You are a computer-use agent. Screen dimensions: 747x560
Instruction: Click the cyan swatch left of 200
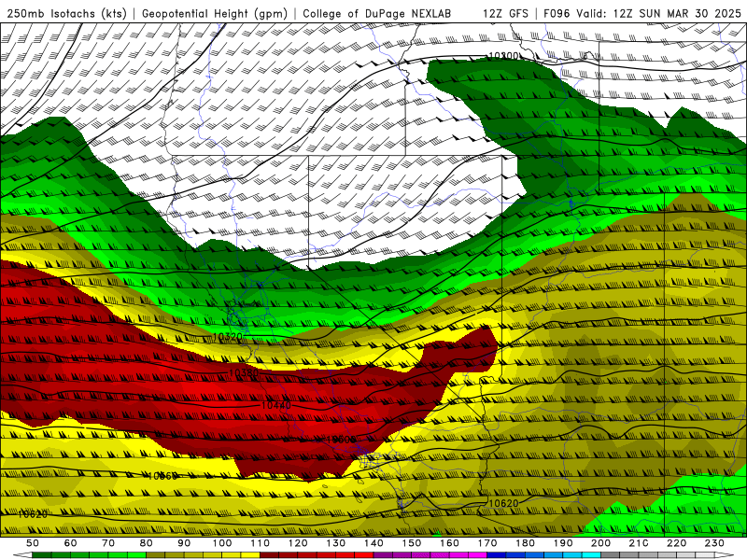pos(591,555)
